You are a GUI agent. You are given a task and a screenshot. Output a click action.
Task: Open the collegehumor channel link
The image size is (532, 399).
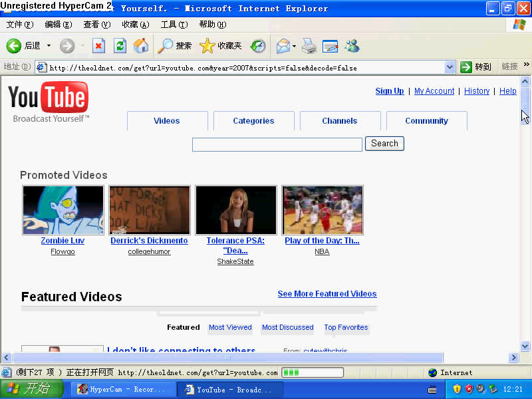click(149, 252)
